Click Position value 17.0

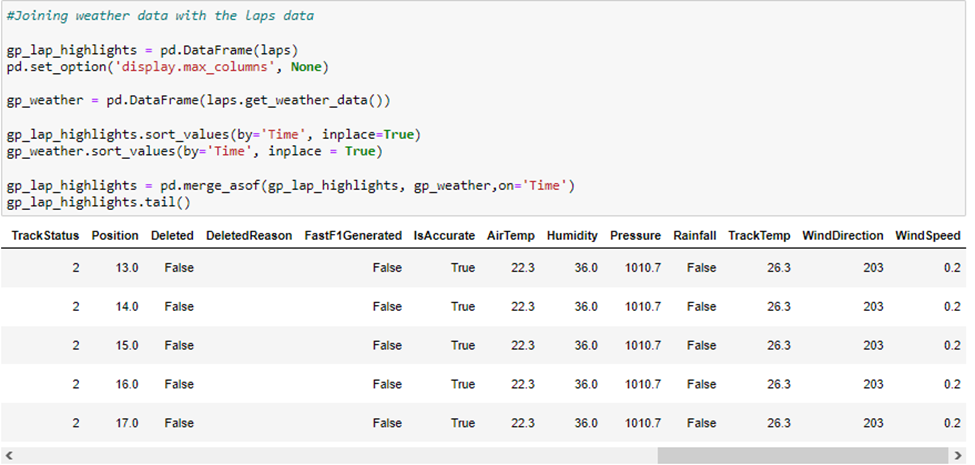click(127, 423)
